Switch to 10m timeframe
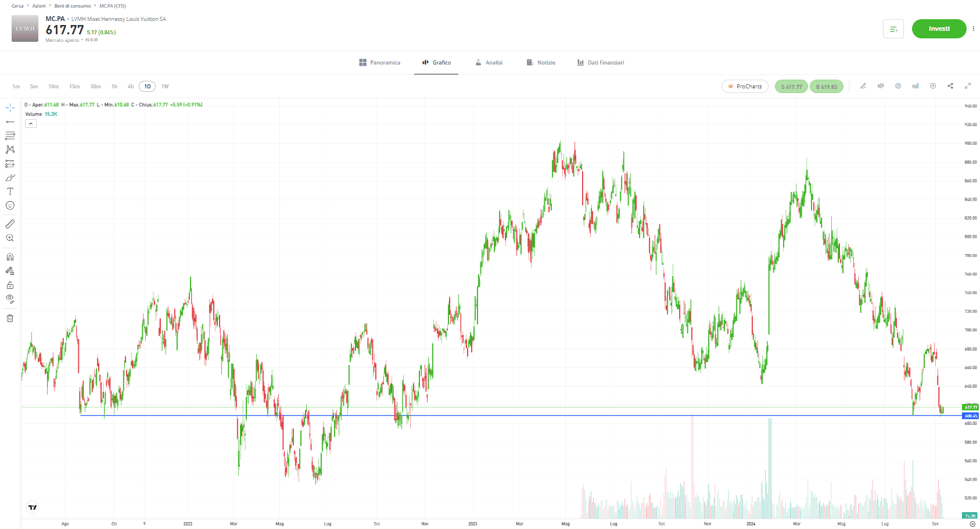Screen dimensions: 980x529 coord(53,87)
